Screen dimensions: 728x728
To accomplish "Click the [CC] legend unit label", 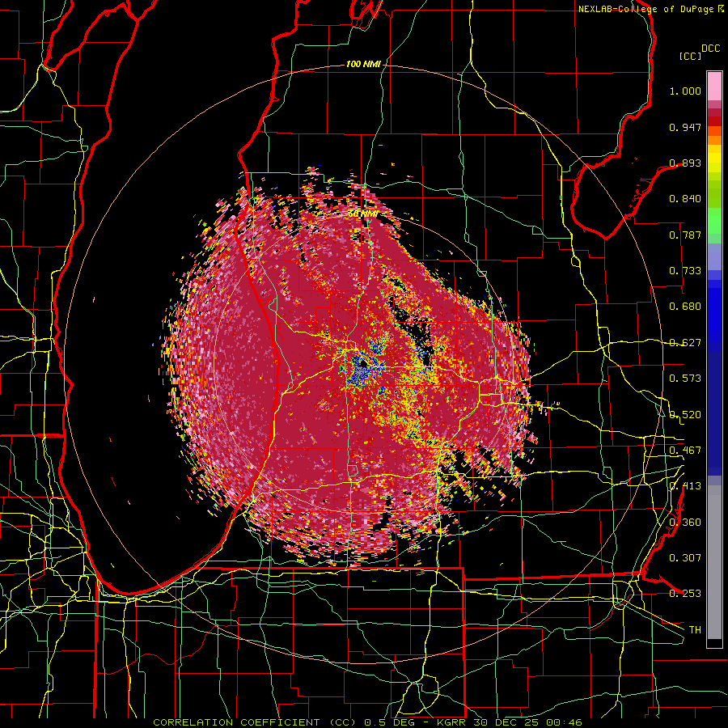I will coord(690,56).
